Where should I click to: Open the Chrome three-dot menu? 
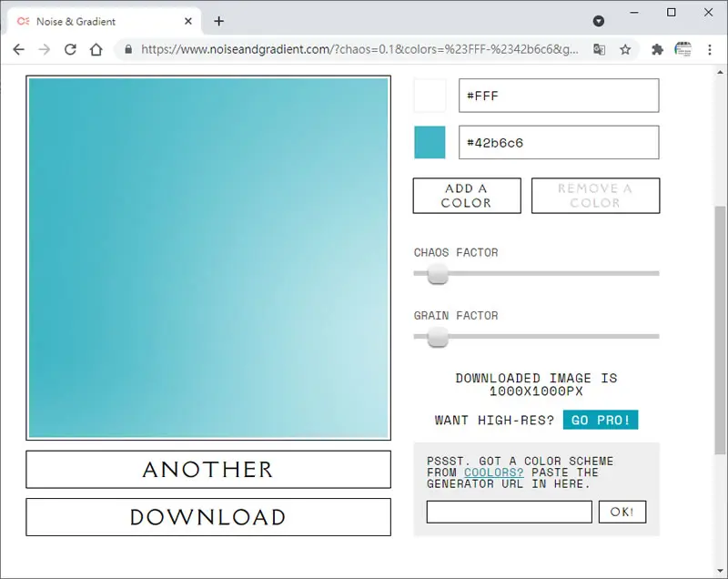pyautogui.click(x=710, y=49)
